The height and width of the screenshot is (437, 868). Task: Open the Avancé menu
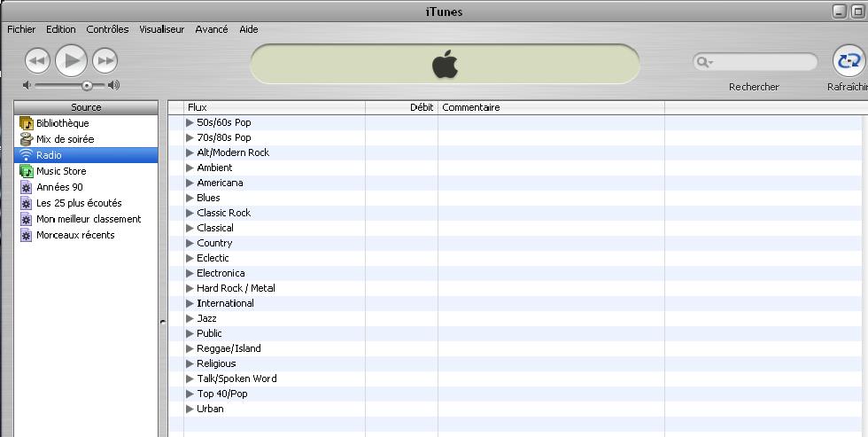point(212,29)
